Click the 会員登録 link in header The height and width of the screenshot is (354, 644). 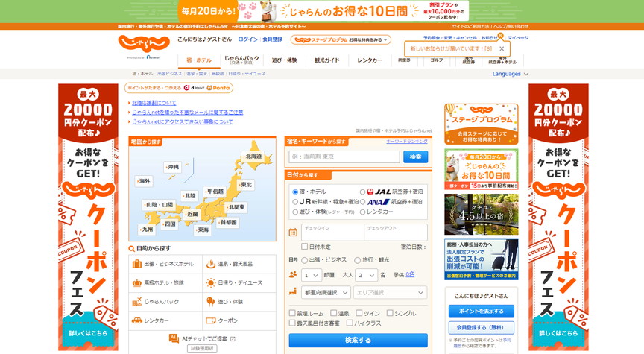pos(272,39)
